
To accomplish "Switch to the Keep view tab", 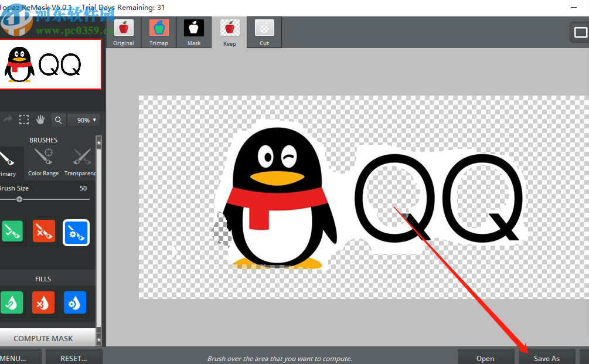I will point(230,33).
